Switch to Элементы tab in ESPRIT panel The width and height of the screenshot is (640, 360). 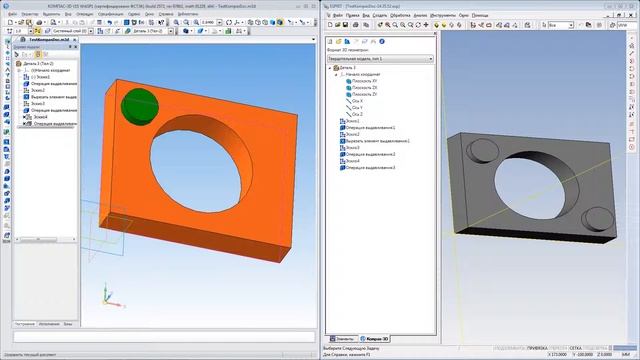click(x=342, y=339)
